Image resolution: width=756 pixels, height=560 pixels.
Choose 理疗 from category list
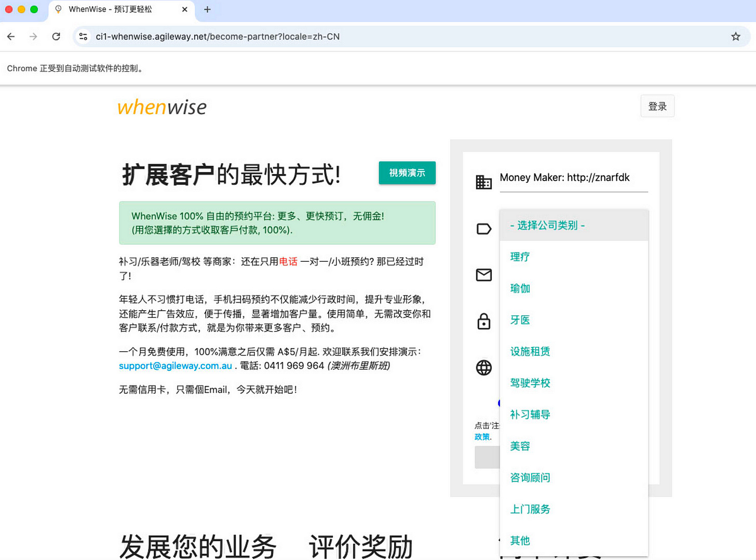tap(574, 257)
